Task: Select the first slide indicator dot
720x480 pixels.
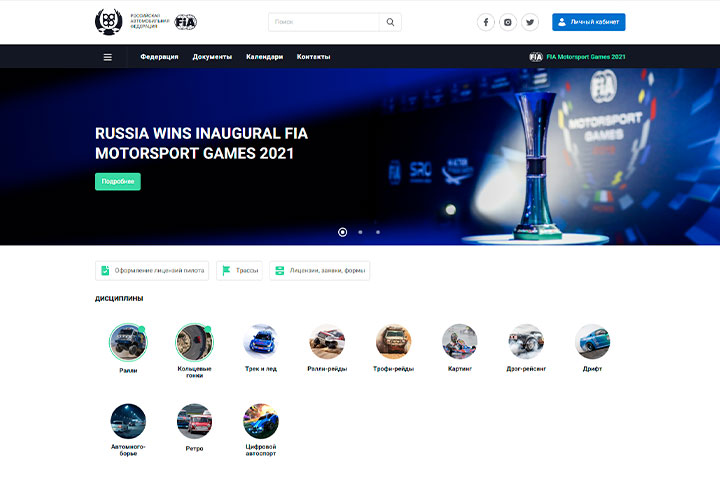Action: tap(343, 232)
